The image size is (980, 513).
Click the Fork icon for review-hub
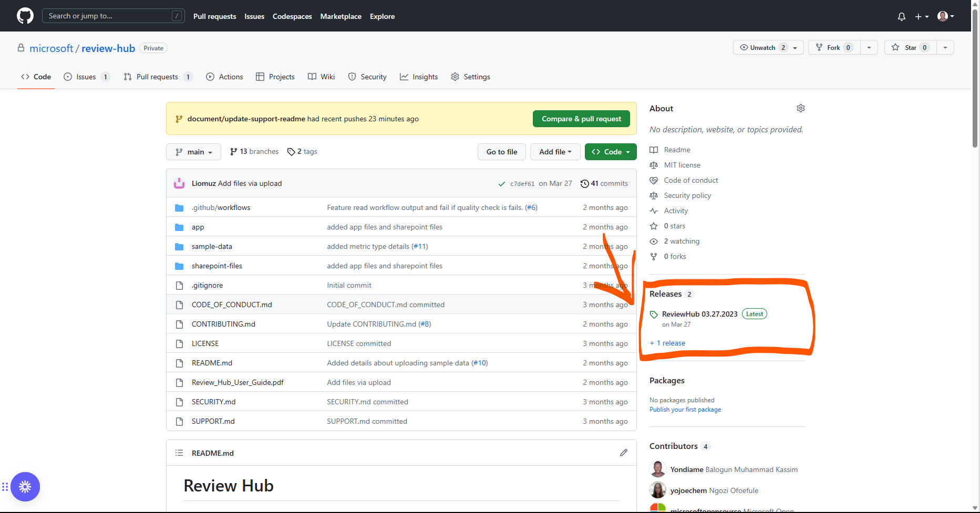819,47
